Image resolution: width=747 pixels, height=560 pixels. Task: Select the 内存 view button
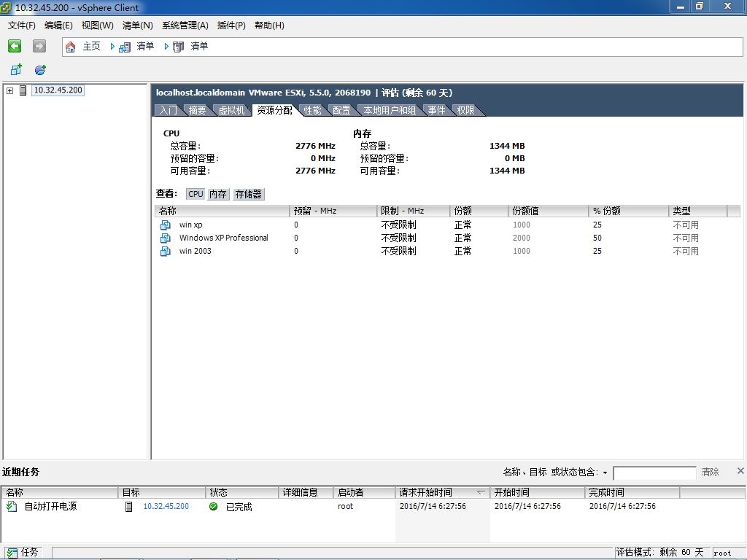click(x=218, y=194)
